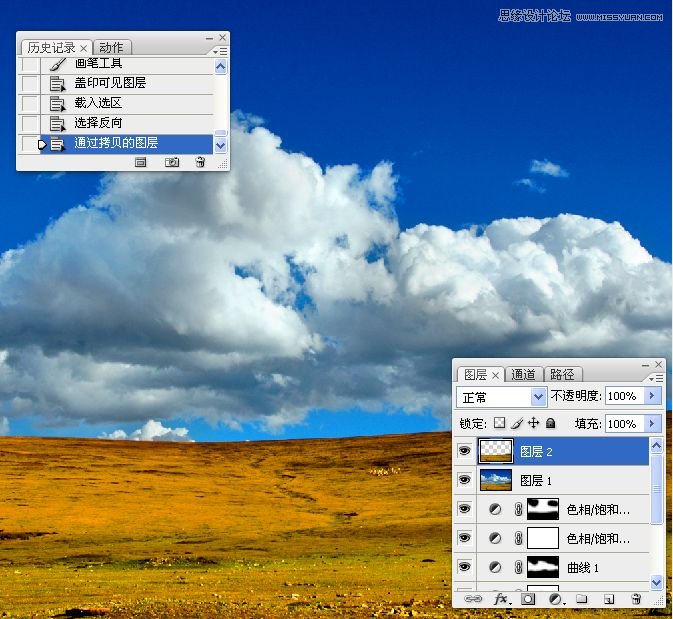Close the 历史记录 tab with its x
673x619 pixels.
(84, 49)
